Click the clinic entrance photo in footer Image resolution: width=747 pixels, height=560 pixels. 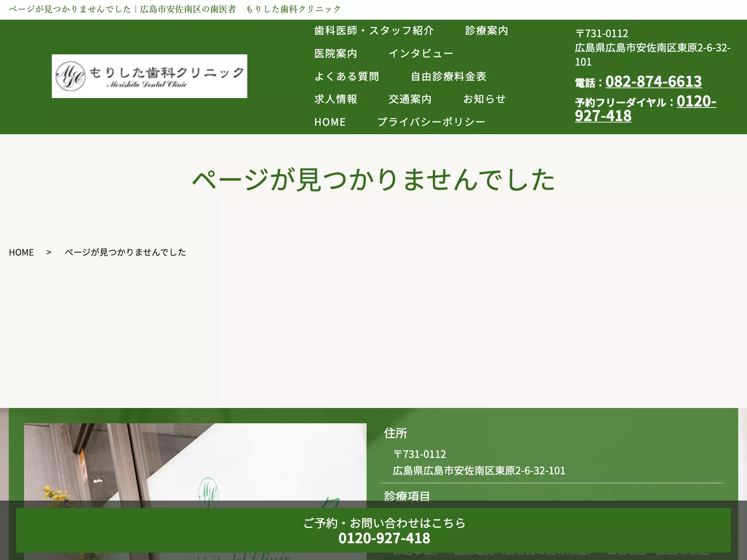[195, 491]
